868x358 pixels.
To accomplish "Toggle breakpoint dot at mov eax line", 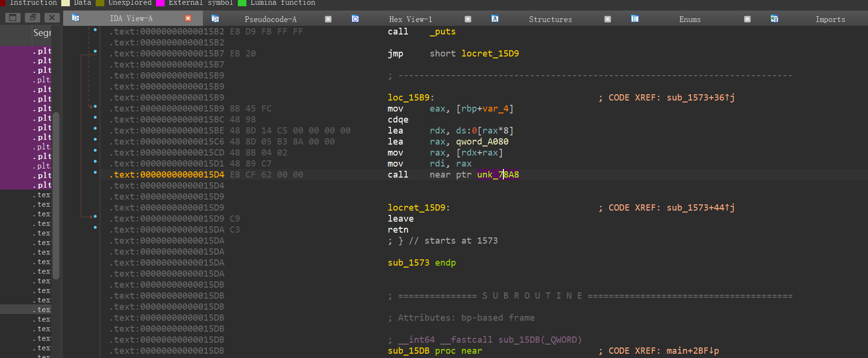I will coord(95,106).
